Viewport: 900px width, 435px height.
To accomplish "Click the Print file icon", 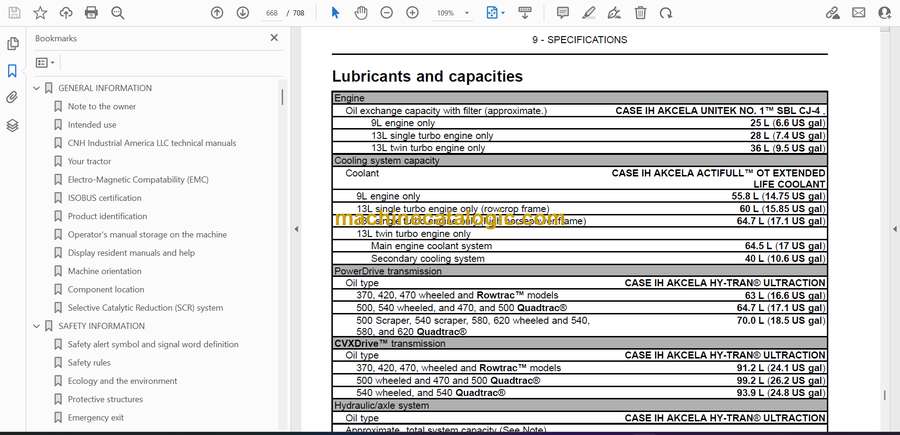I will click(92, 13).
